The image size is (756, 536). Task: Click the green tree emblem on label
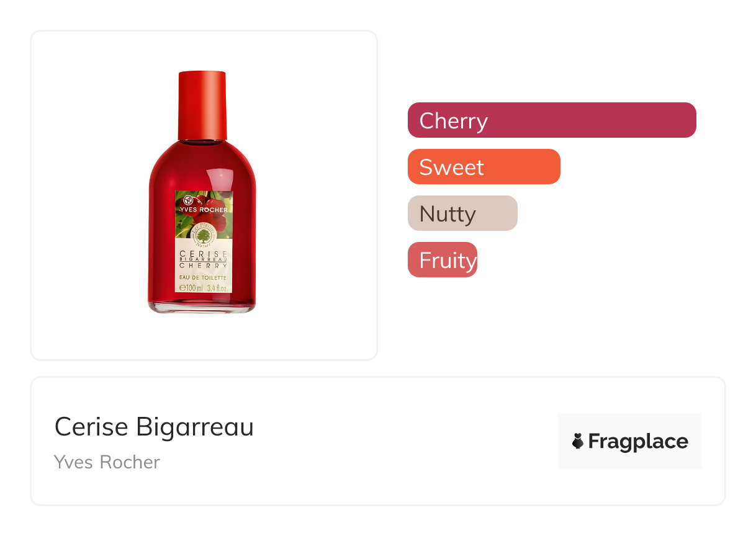203,236
